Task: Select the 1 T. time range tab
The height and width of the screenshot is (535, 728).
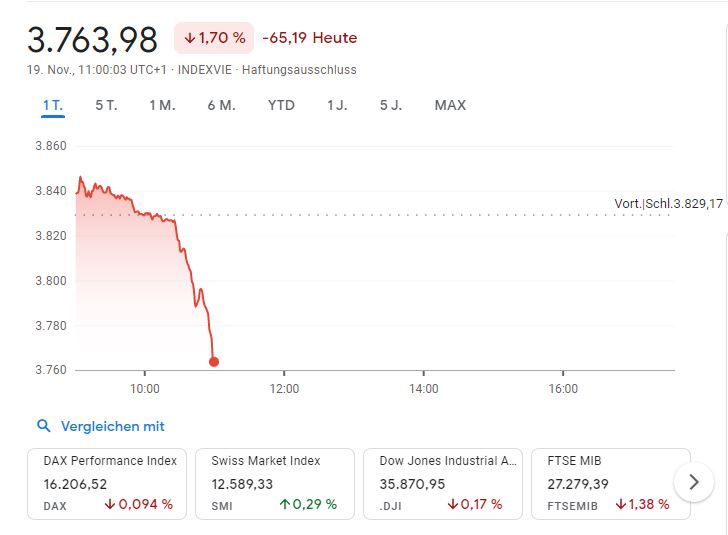Action: (53, 105)
